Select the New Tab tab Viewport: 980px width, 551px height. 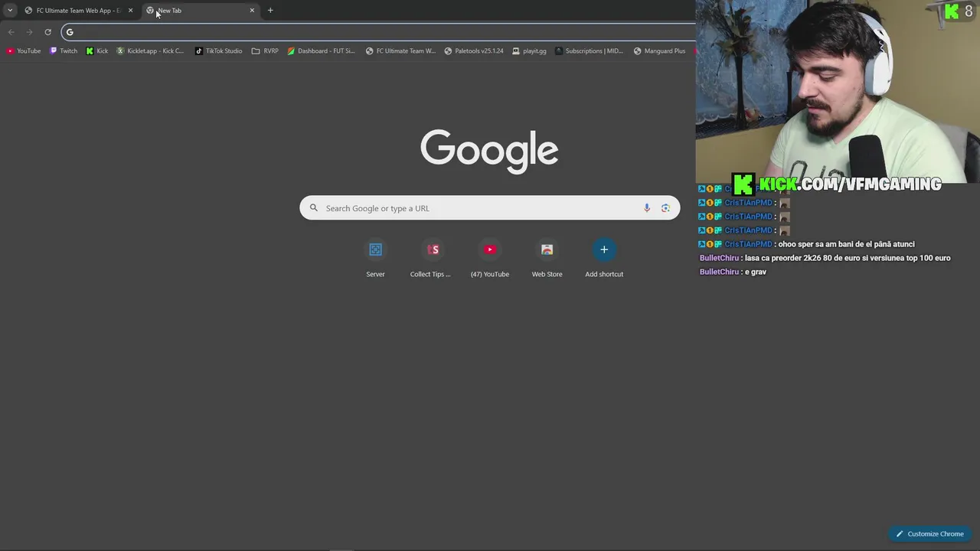pyautogui.click(x=201, y=11)
